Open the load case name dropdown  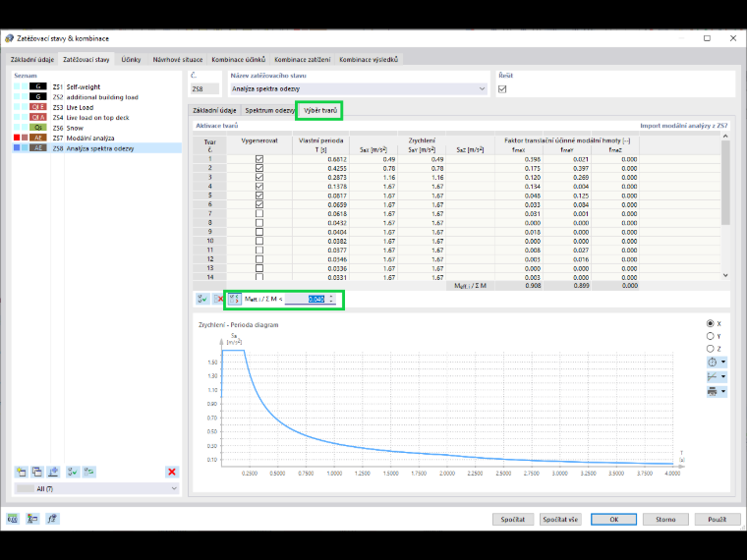482,89
